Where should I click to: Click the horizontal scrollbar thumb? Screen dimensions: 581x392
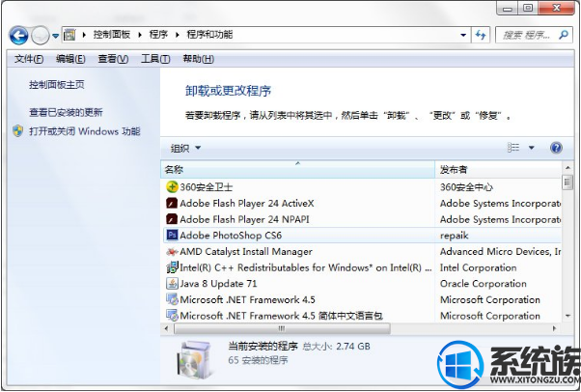coord(282,328)
